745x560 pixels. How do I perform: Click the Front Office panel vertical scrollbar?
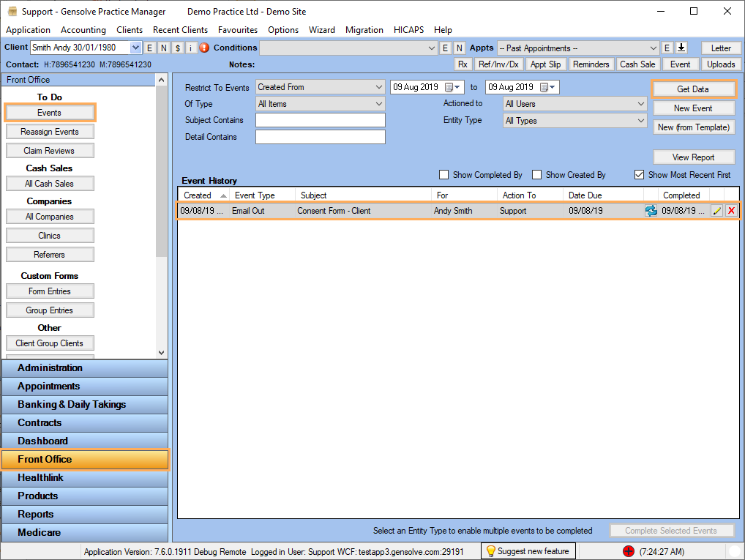(x=162, y=220)
